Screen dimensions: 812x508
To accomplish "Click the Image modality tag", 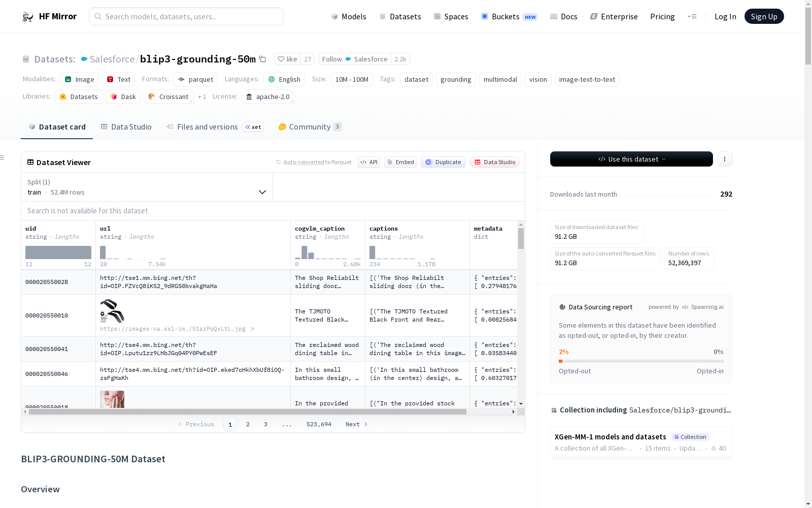I will [x=79, y=79].
